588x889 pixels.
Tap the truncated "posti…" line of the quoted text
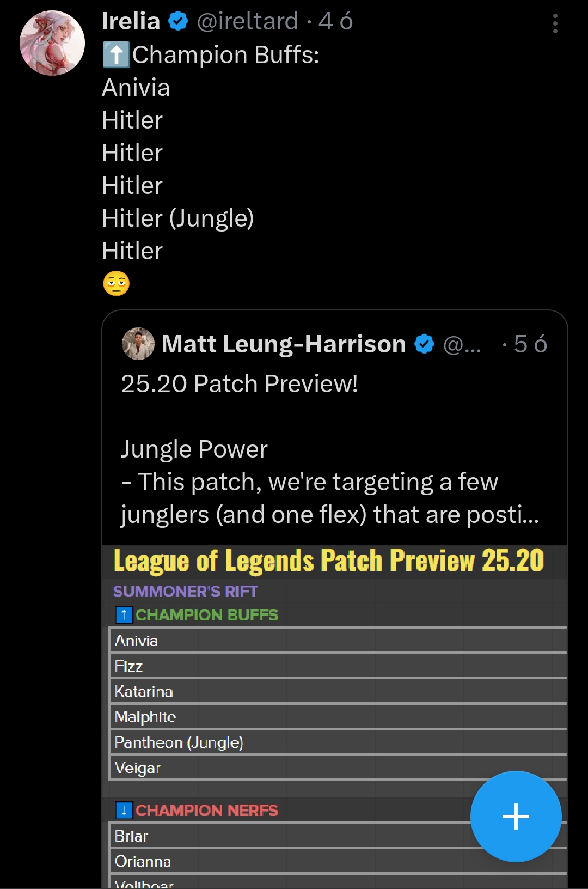(330, 515)
